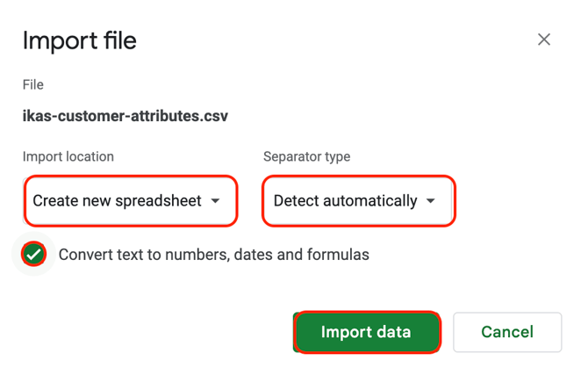
Task: Click the green checkmark icon
Action: tap(34, 255)
